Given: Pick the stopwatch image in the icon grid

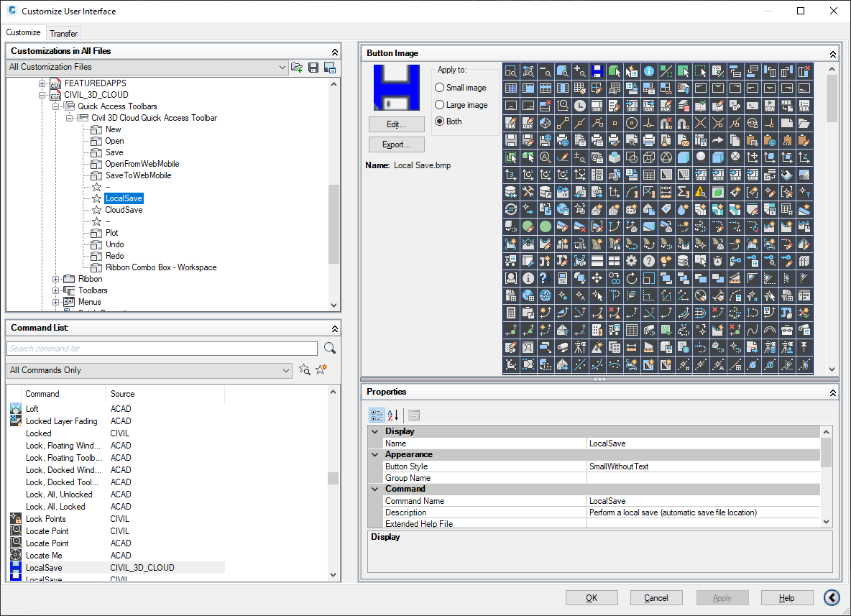Looking at the screenshot, I should pos(717,261).
